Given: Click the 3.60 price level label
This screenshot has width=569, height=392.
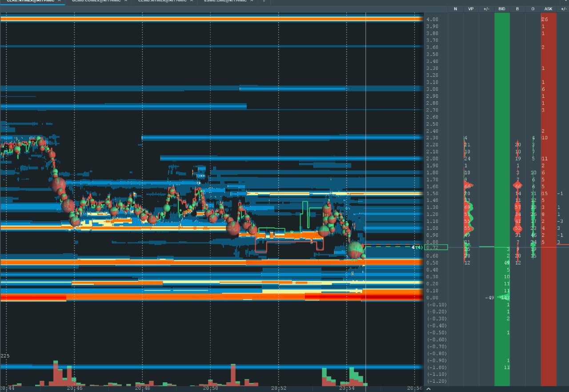Looking at the screenshot, I should click(432, 47).
